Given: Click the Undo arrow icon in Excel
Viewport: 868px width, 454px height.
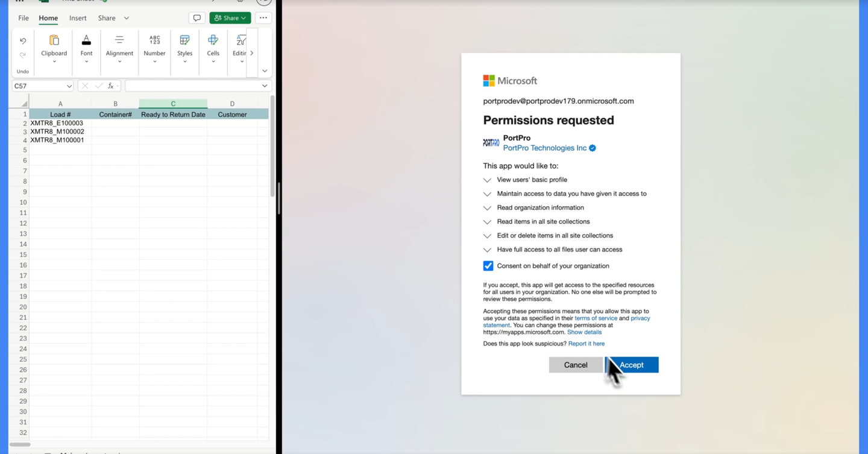Looking at the screenshot, I should pyautogui.click(x=23, y=41).
